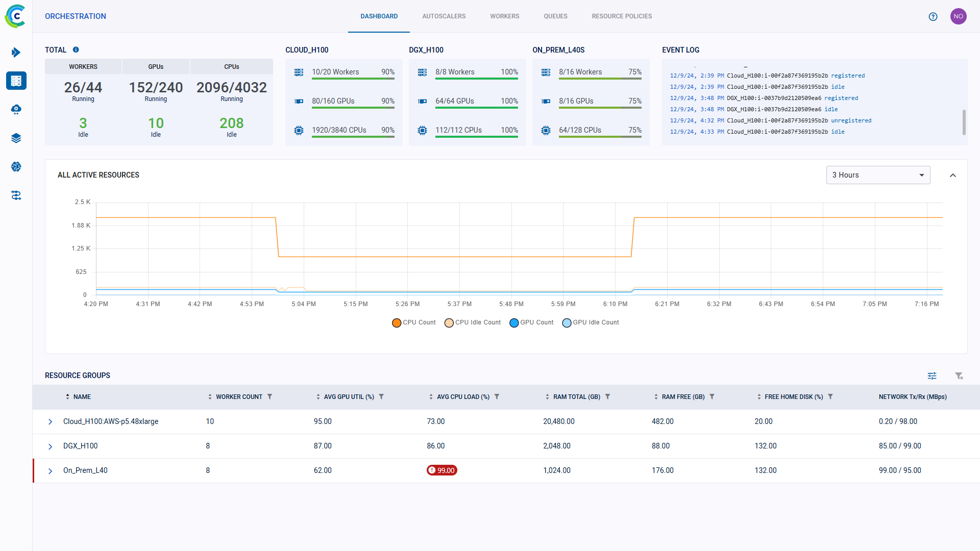
Task: Select the queues layers icon in sidebar
Action: [16, 138]
